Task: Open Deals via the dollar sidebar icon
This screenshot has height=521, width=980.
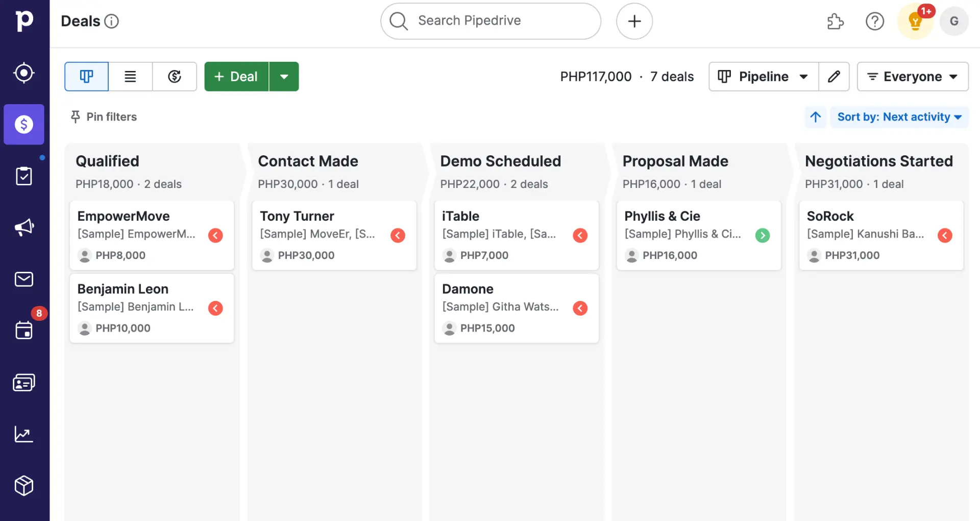Action: (x=24, y=124)
